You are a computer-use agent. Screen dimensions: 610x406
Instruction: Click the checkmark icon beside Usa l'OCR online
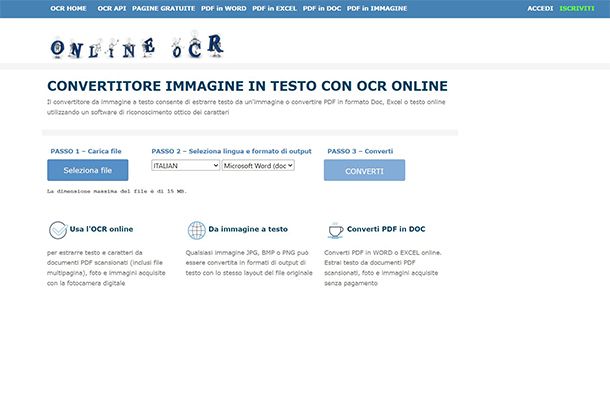coord(58,230)
